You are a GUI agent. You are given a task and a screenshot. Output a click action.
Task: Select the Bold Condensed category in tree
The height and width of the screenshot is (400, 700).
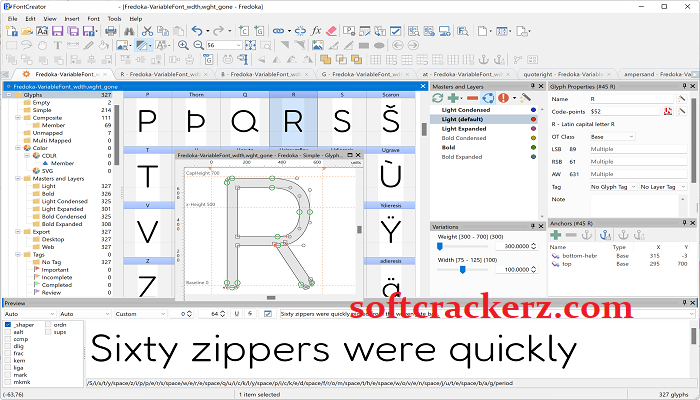pos(64,217)
